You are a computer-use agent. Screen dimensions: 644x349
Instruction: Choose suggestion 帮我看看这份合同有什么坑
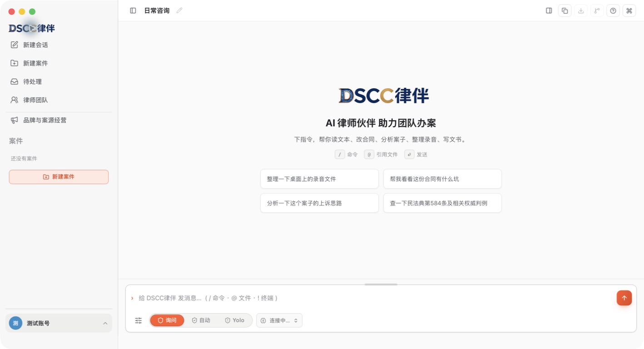tap(442, 179)
